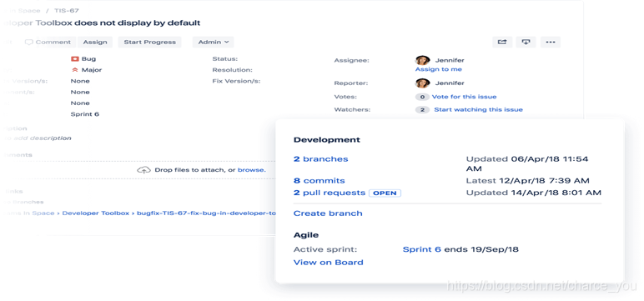Click Vote for this issue link
The width and height of the screenshot is (644, 301).
pyautogui.click(x=464, y=97)
